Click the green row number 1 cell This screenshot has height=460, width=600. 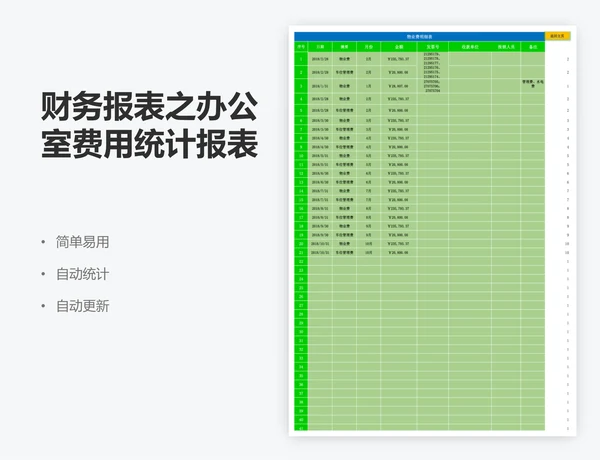click(x=301, y=59)
